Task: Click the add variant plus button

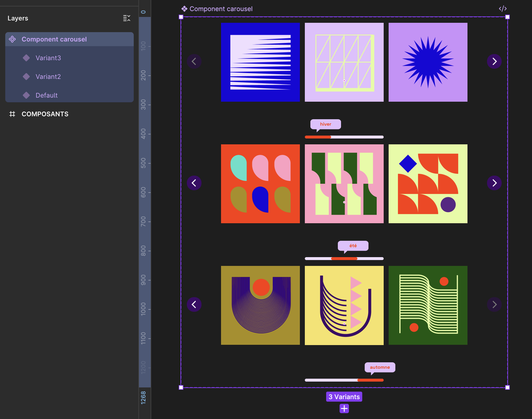Action: pos(344,408)
